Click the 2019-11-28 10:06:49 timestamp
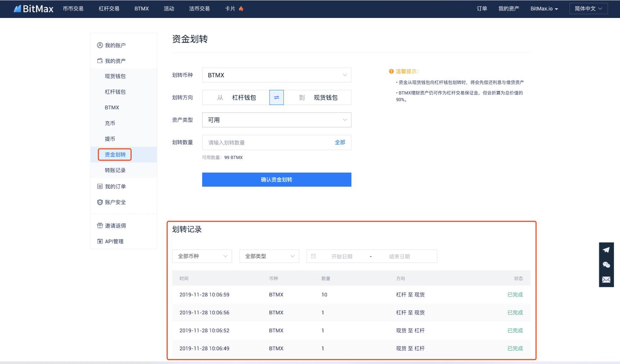 (204, 349)
